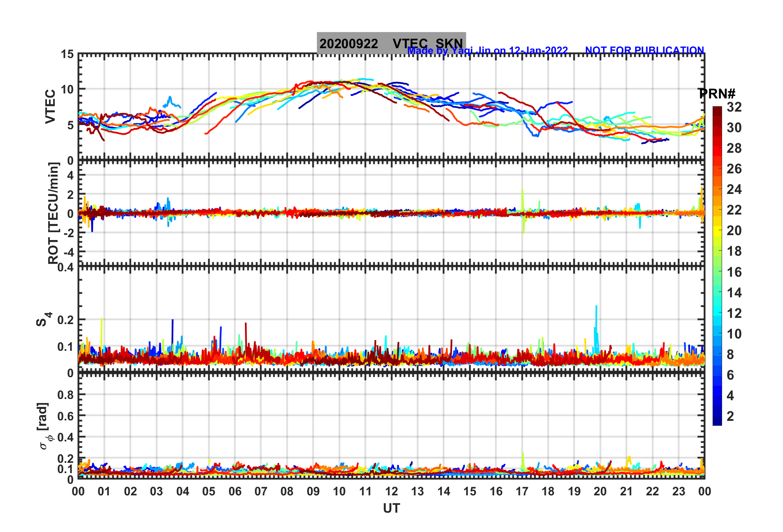Click colorbar tick label '2'
783x532 pixels.
point(730,416)
